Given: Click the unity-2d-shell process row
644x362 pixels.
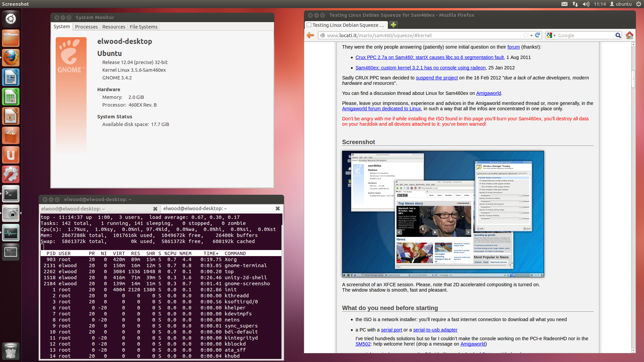Looking at the screenshot, I should click(x=161, y=278).
